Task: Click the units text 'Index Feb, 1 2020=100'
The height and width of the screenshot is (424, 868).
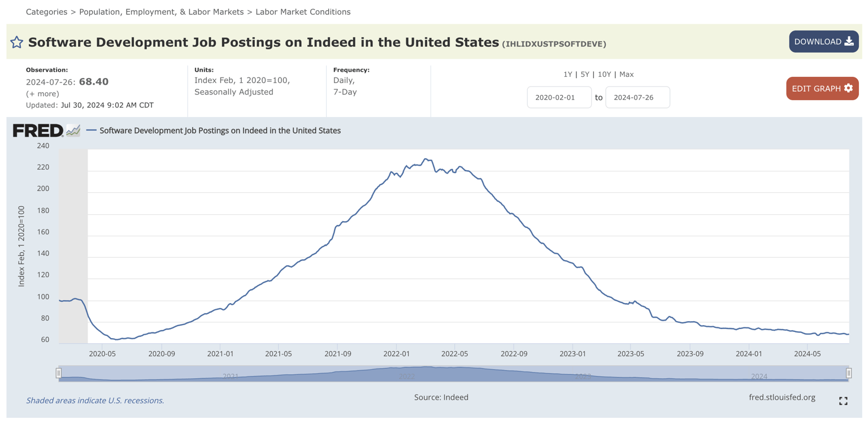Action: pyautogui.click(x=242, y=80)
